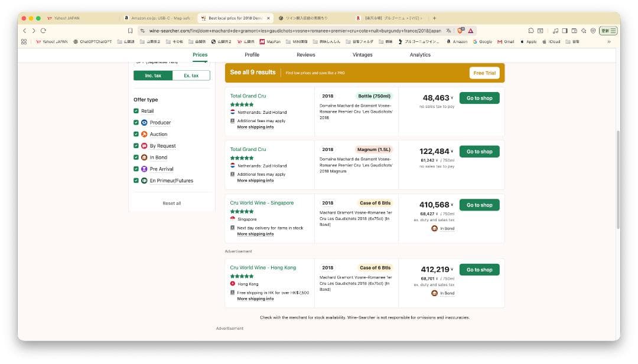
Task: Open the Reviews tab
Action: tap(305, 55)
